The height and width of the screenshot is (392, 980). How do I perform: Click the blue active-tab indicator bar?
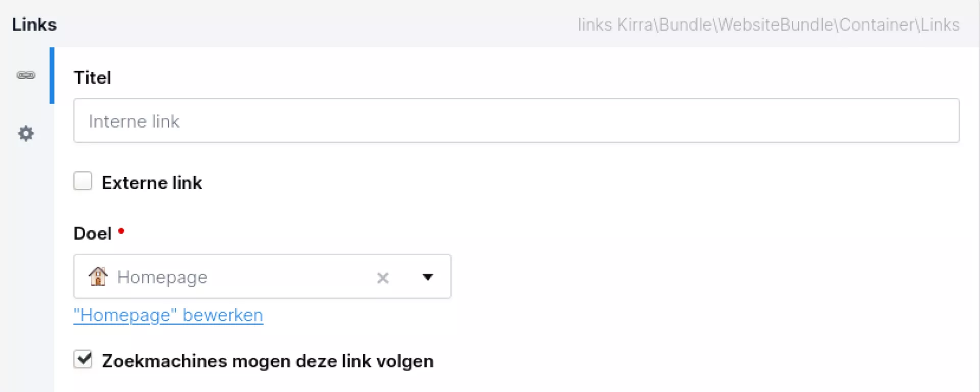(x=52, y=76)
